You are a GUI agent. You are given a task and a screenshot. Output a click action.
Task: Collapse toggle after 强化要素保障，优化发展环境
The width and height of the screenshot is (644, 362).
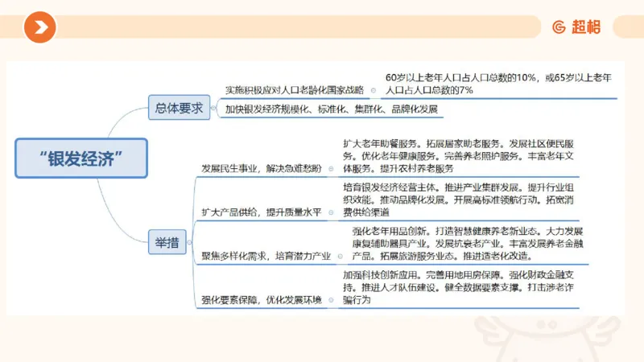(331, 300)
